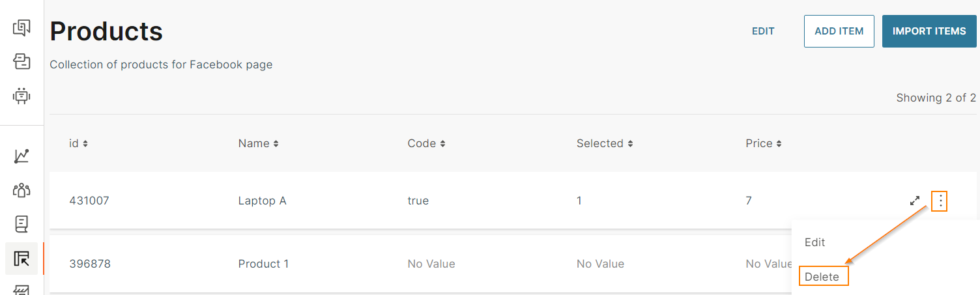Sort the table by Selected column
980x295 pixels.
pyautogui.click(x=604, y=143)
